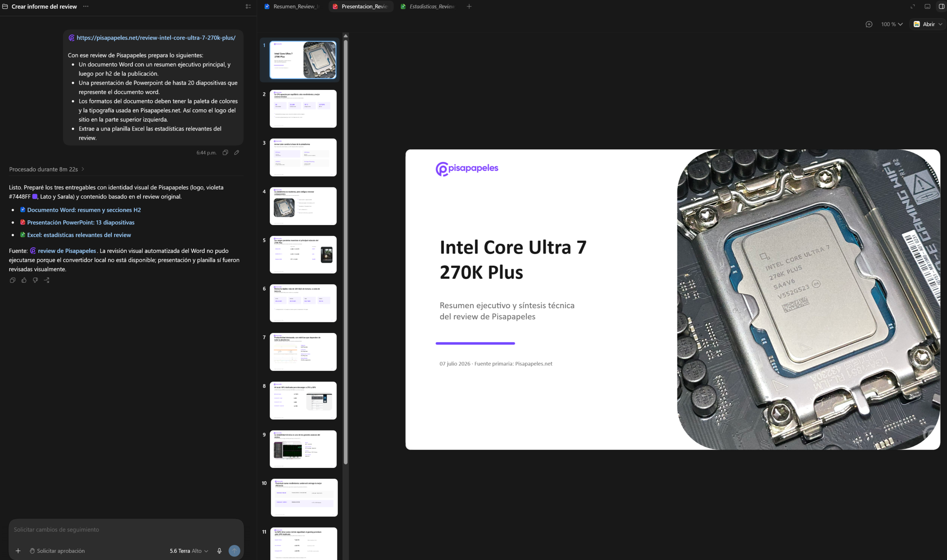This screenshot has width=947, height=560.
Task: Copy the user's prompt message
Action: coord(225,152)
